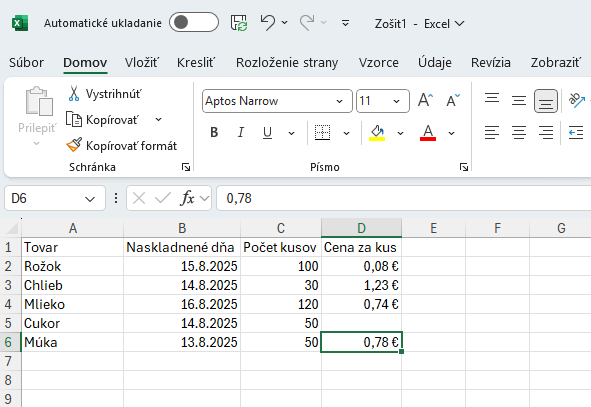Image resolution: width=591 pixels, height=407 pixels.
Task: Click Vystrihnúť scissors button
Action: click(104, 94)
